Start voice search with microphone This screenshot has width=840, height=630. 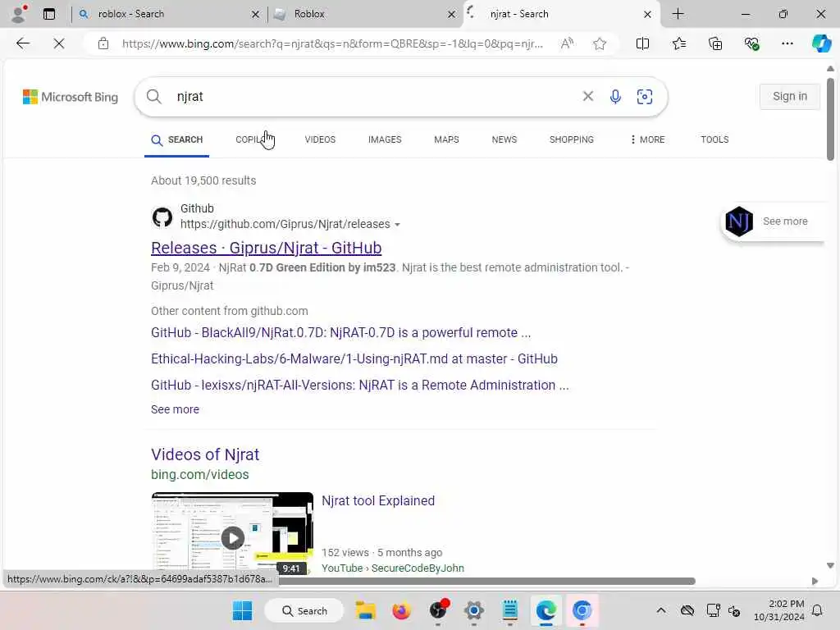[615, 97]
